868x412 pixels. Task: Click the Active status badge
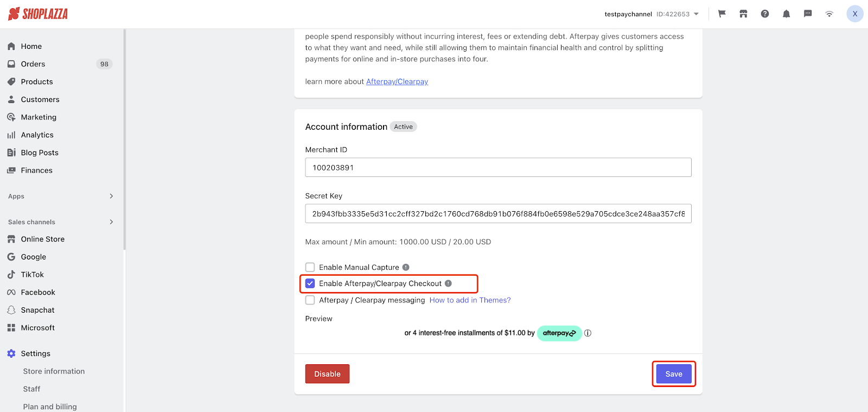click(403, 126)
